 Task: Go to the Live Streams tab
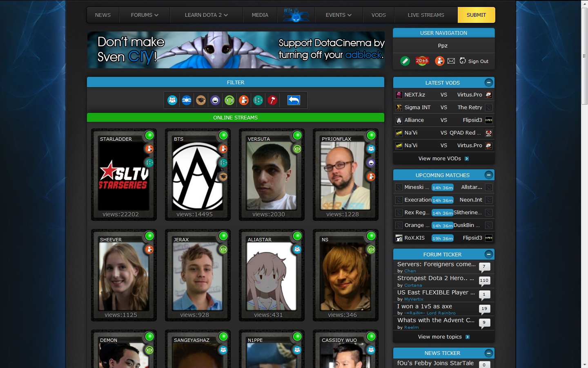(426, 15)
